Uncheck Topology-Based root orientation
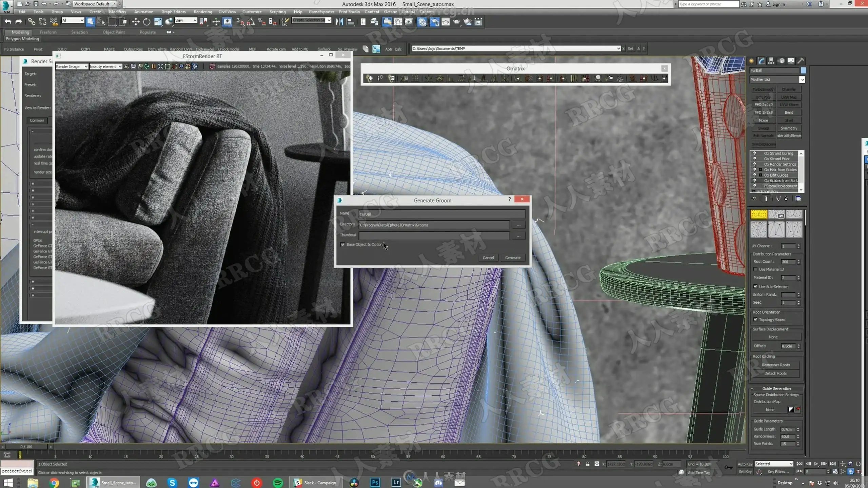The height and width of the screenshot is (488, 868). click(x=755, y=320)
